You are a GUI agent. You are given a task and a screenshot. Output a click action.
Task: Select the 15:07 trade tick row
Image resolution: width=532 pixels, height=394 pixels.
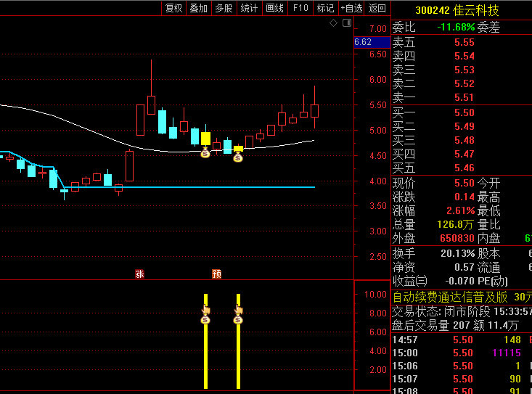pos(462,379)
